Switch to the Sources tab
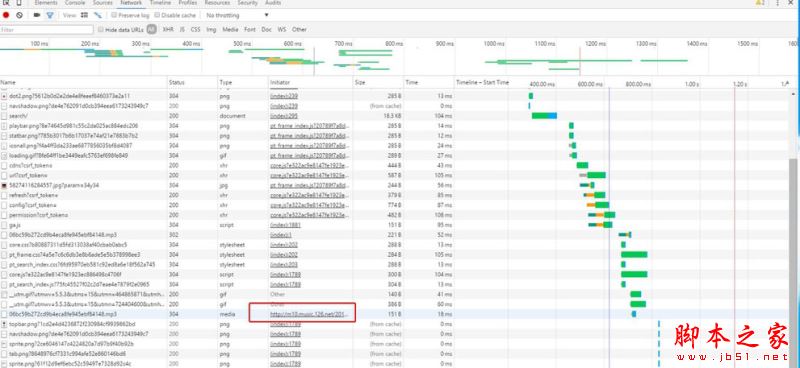The height and width of the screenshot is (368, 800). pos(103,3)
